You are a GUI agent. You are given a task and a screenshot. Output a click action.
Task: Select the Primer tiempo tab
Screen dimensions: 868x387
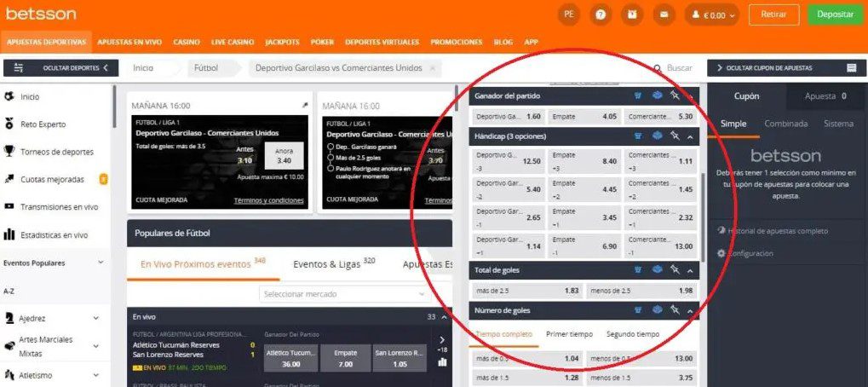569,334
